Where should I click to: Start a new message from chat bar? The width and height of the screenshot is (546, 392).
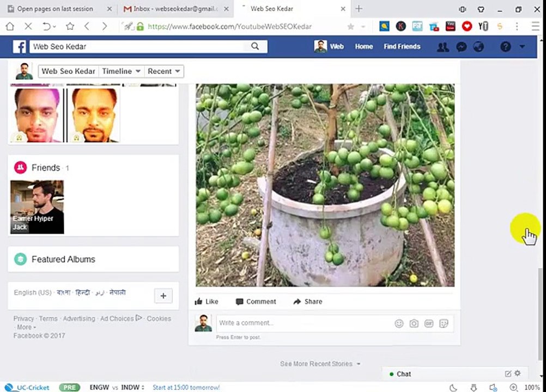508,373
